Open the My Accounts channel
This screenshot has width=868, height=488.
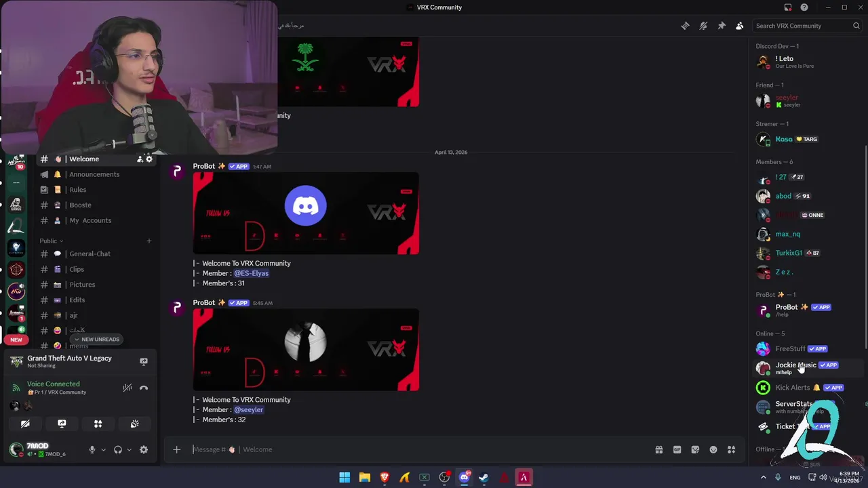point(95,220)
